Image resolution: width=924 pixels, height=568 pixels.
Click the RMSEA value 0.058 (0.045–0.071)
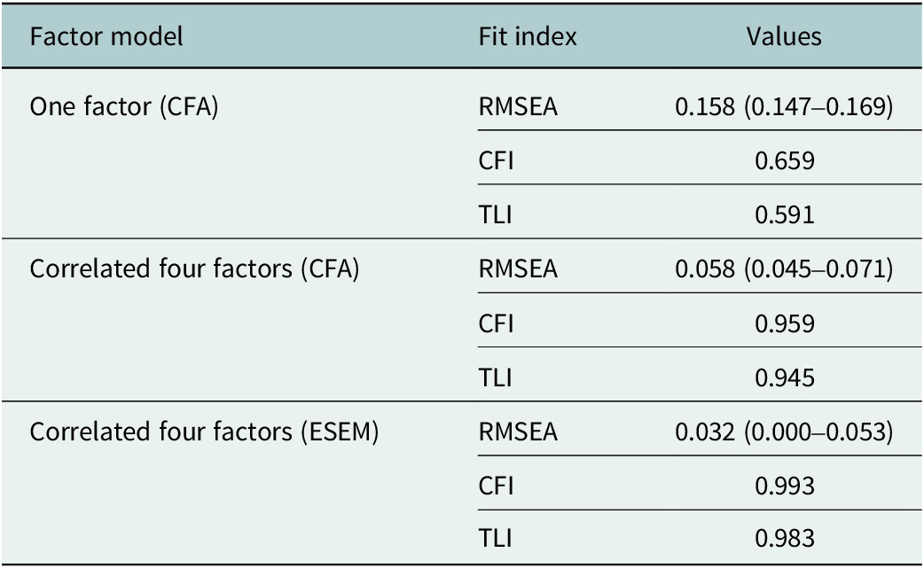(x=783, y=269)
